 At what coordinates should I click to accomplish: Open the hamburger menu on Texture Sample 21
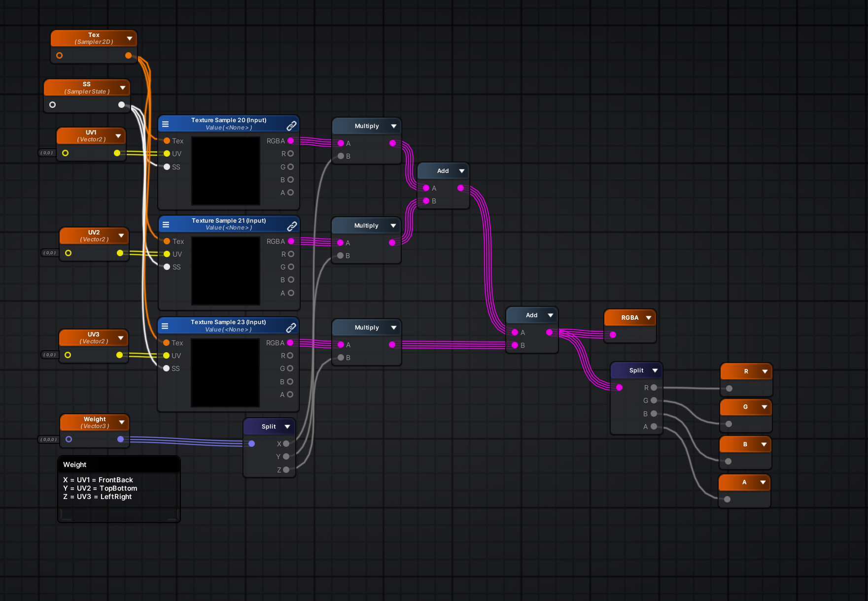pos(166,224)
